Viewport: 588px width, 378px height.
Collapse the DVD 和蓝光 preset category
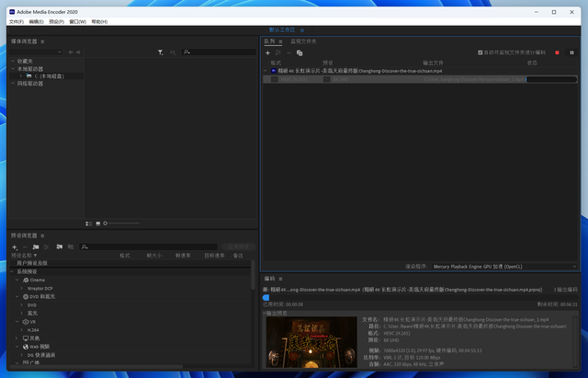coord(17,296)
